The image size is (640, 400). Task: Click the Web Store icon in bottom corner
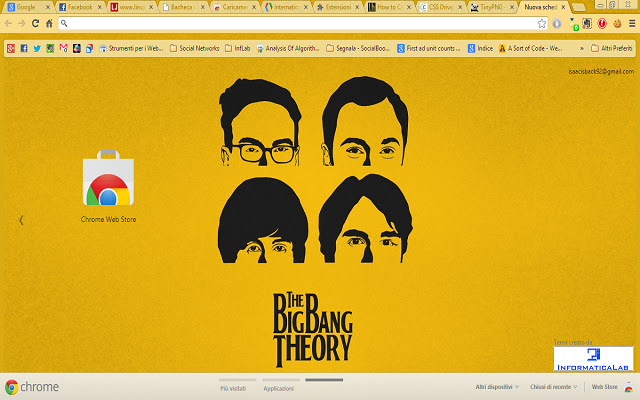click(x=629, y=387)
